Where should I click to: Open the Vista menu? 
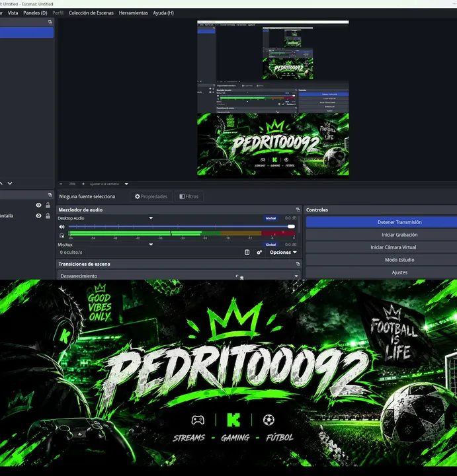pos(13,13)
